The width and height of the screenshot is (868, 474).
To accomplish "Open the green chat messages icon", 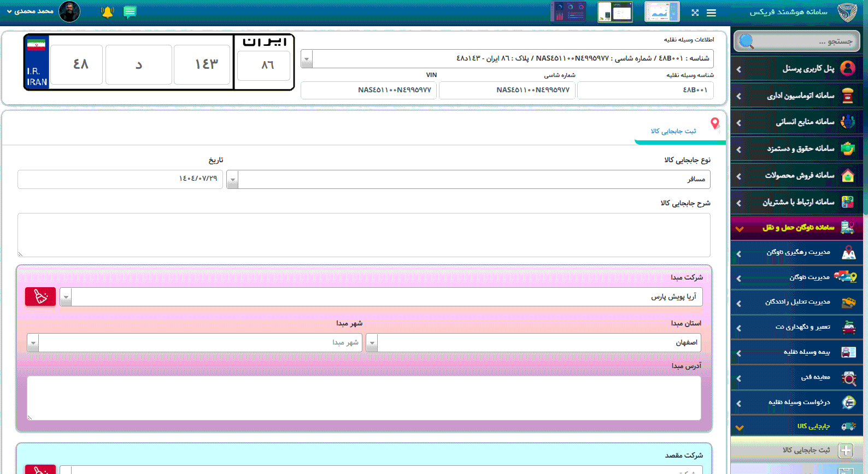I will point(130,12).
